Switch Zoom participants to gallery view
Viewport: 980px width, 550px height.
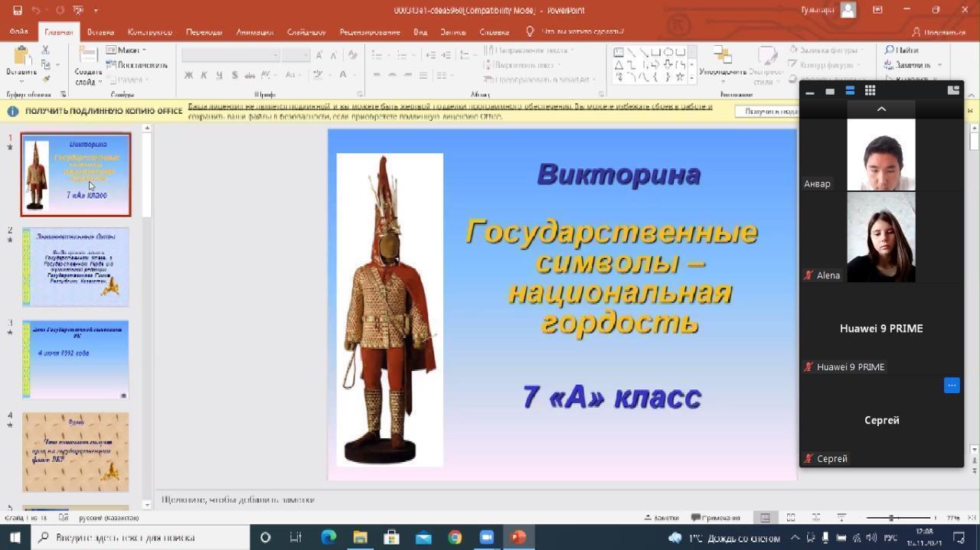pyautogui.click(x=870, y=90)
